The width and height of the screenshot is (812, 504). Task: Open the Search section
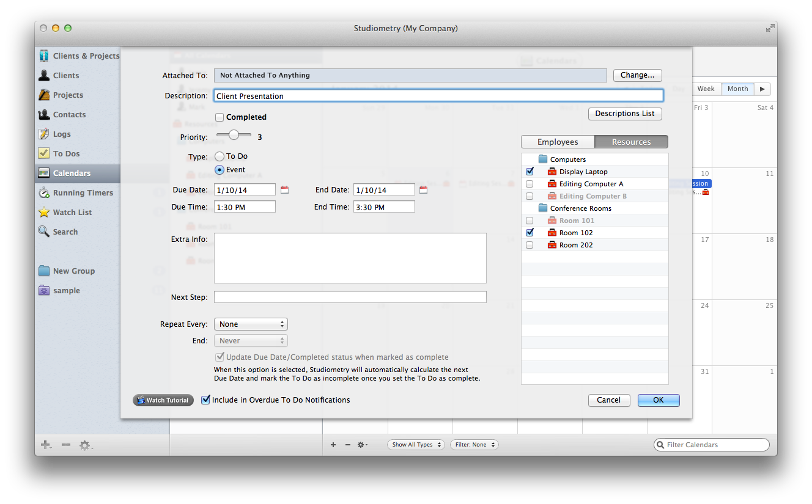[63, 232]
